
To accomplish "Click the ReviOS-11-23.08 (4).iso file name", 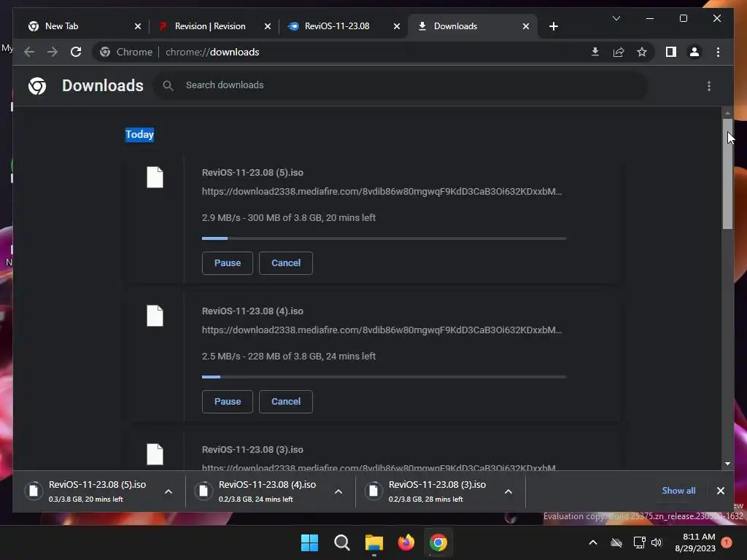I will (x=252, y=311).
